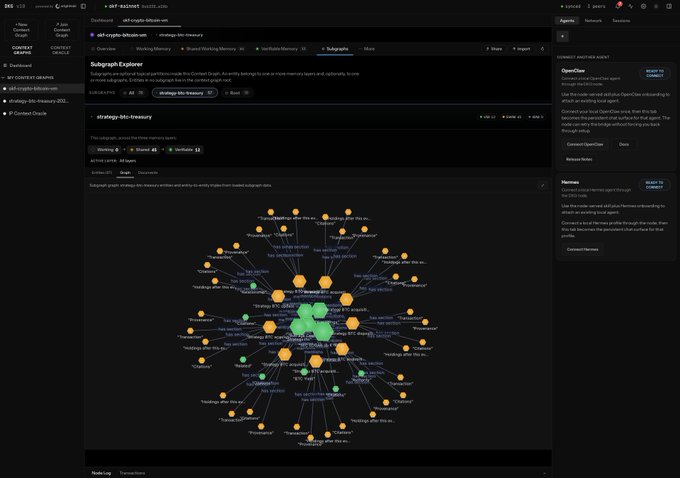Screen dimensions: 680x478
Task: Toggle the Verifiable 12 layer chip
Action: 184,150
